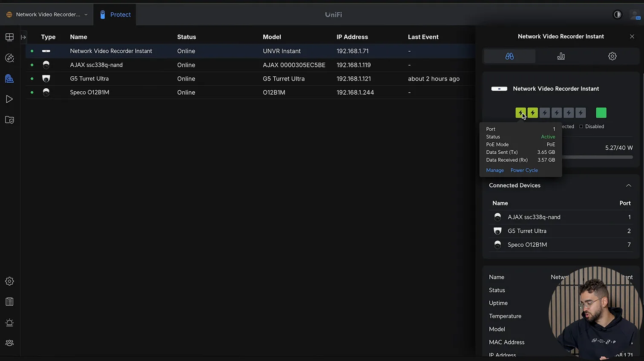The width and height of the screenshot is (644, 361).
Task: Switch to the statistics chart tab
Action: tap(561, 56)
